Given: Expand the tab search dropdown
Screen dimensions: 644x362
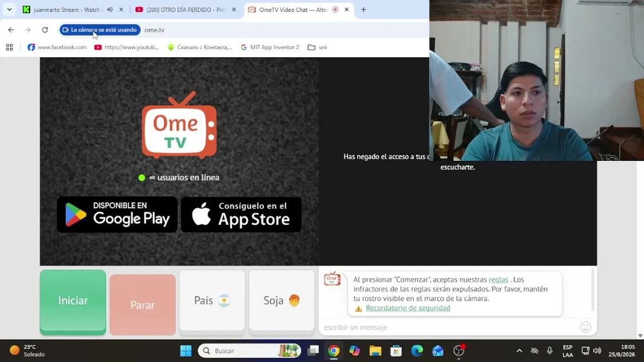Looking at the screenshot, I should 9,10.
